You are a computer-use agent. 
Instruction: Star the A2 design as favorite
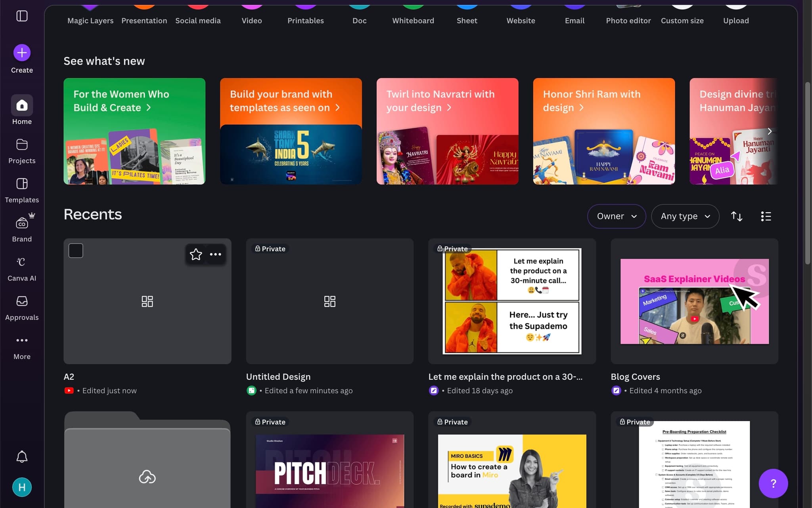coord(196,254)
